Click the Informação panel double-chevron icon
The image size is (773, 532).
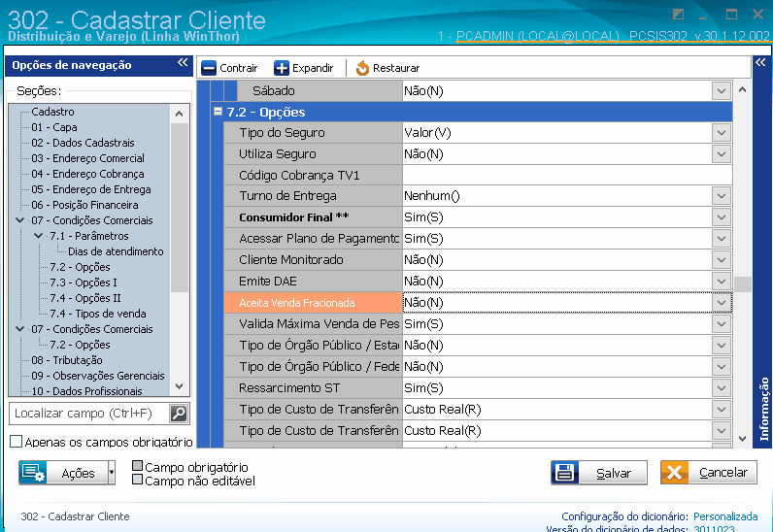click(760, 63)
